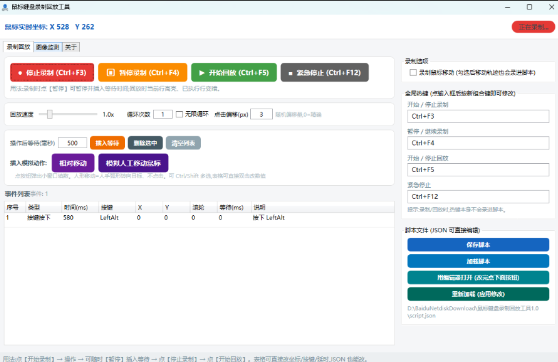Open the 关于 tab
558x362 pixels.
[71, 47]
